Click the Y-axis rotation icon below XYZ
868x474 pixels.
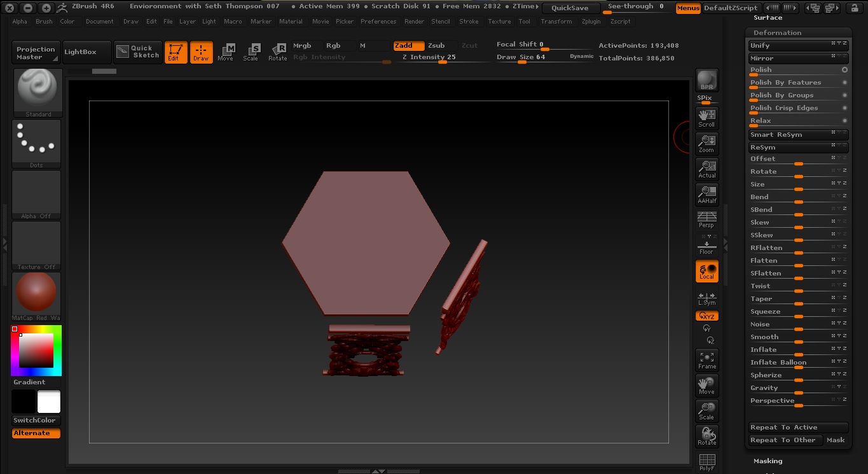click(x=706, y=328)
